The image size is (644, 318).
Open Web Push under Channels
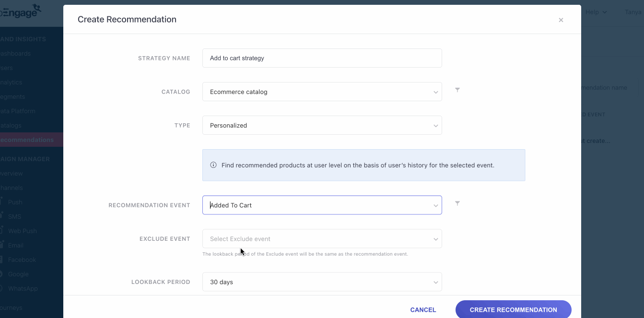point(22,231)
